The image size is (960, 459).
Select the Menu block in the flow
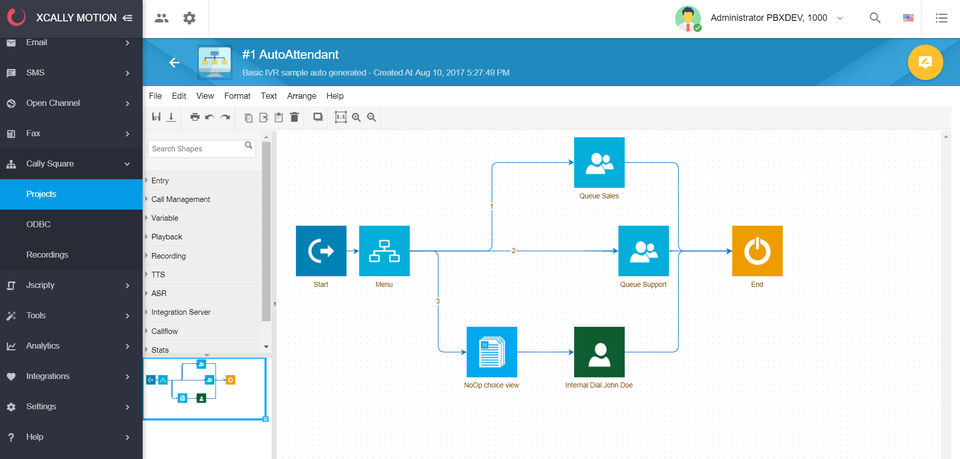pos(384,251)
